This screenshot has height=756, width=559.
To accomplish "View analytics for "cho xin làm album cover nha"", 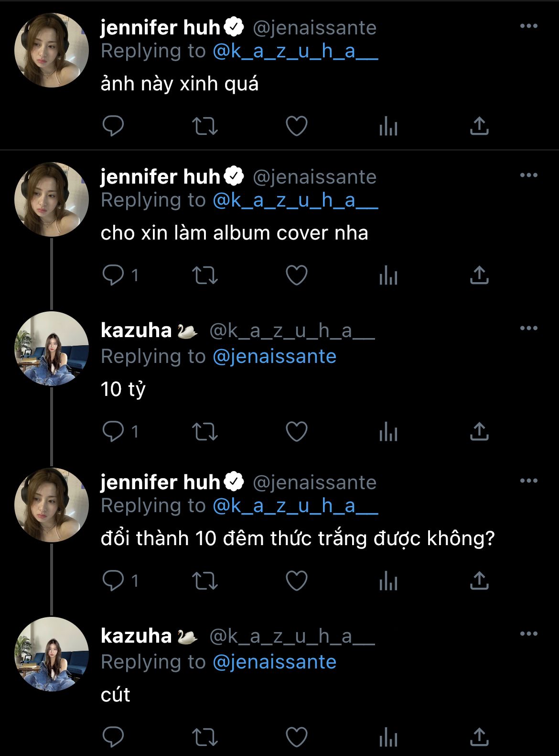I will click(x=388, y=276).
